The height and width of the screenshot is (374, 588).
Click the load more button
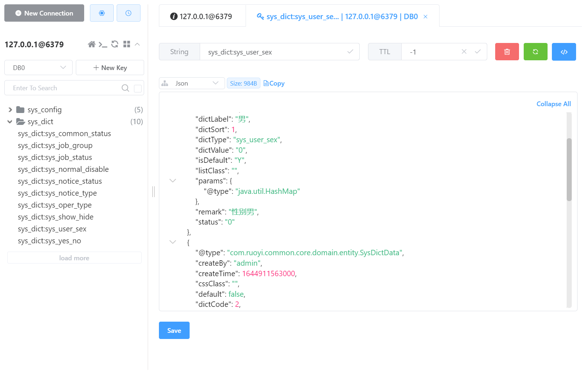coord(74,258)
